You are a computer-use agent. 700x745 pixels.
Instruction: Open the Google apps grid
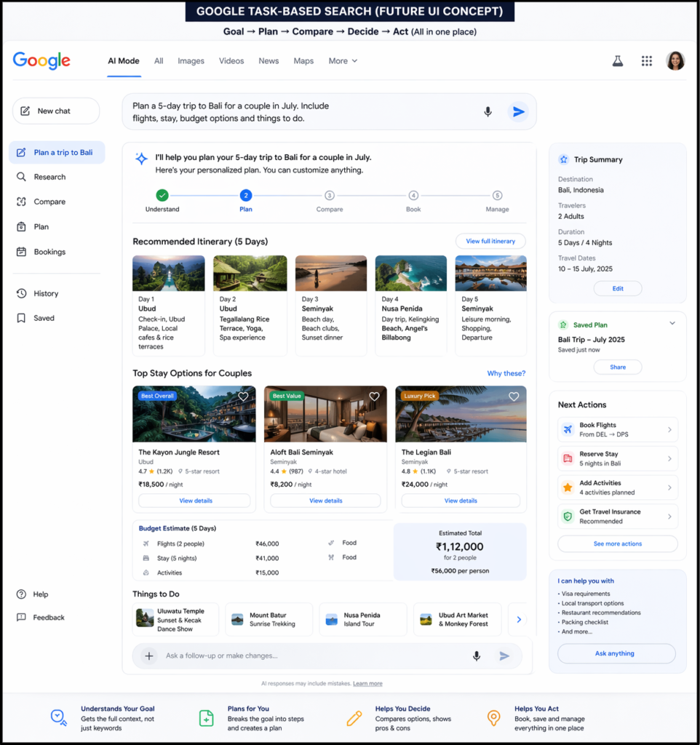[646, 61]
